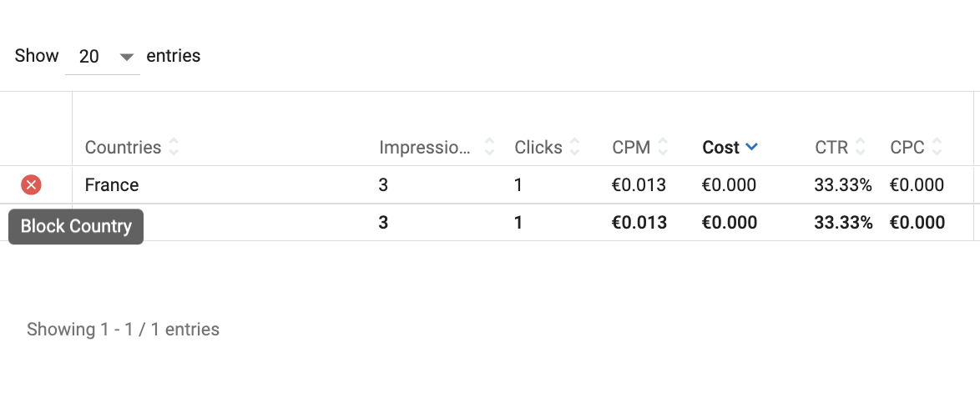
Task: Click the entries count value 20
Action: click(x=89, y=57)
